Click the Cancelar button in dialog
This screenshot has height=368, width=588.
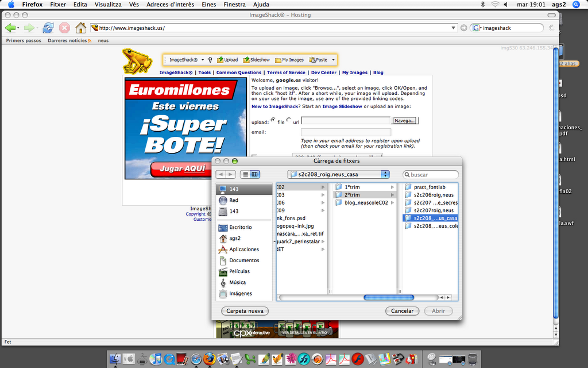(x=403, y=311)
